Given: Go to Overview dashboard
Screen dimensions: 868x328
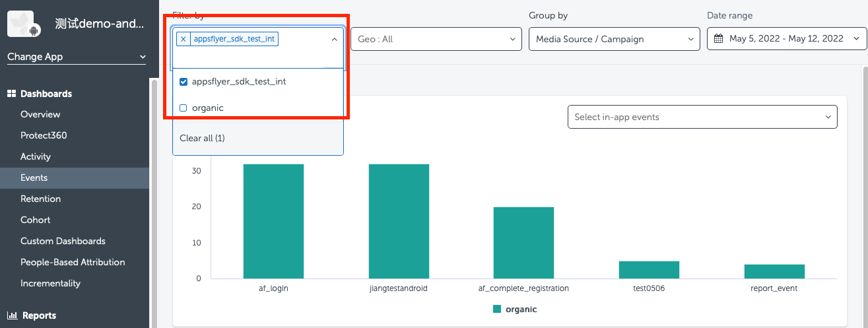Looking at the screenshot, I should (x=40, y=114).
